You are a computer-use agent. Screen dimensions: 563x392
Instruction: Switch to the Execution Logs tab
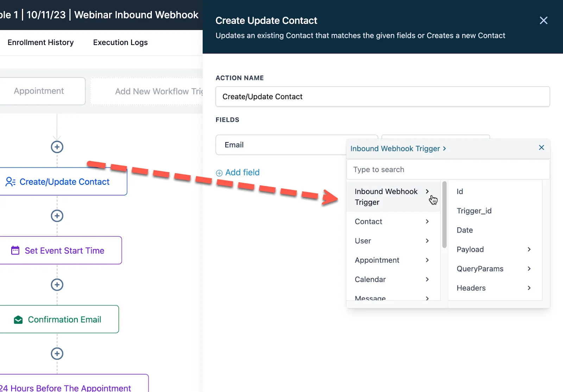(x=120, y=43)
